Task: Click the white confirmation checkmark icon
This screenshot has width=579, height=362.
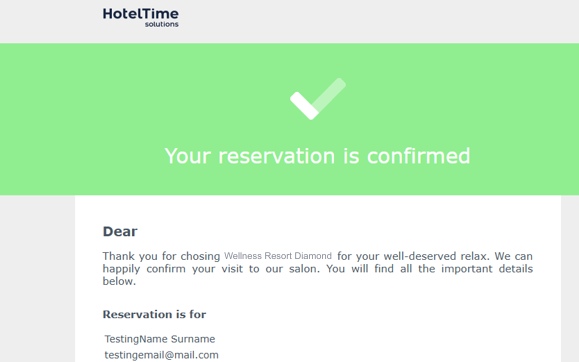Action: point(318,99)
